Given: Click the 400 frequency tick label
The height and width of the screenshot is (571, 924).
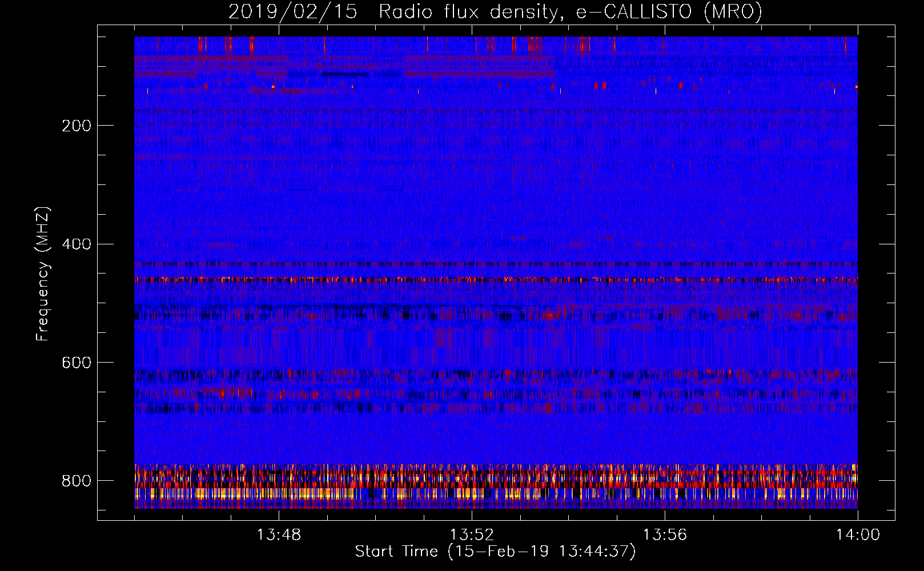Looking at the screenshot, I should pyautogui.click(x=77, y=244).
